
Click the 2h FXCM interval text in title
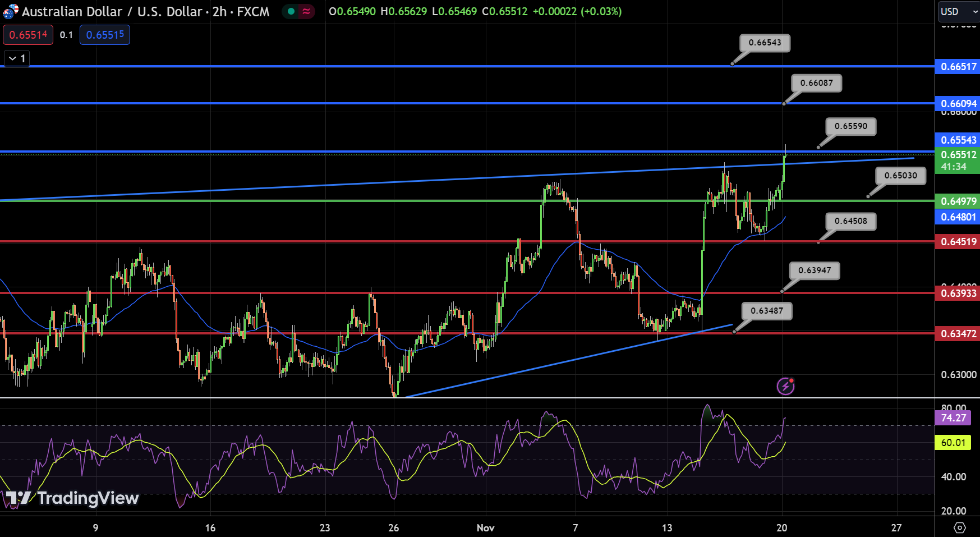tap(241, 11)
